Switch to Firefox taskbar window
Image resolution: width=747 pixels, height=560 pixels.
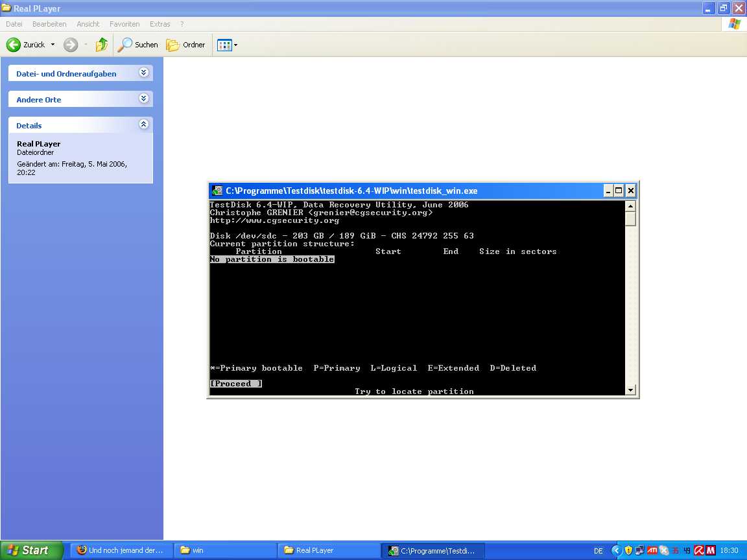[x=121, y=550]
